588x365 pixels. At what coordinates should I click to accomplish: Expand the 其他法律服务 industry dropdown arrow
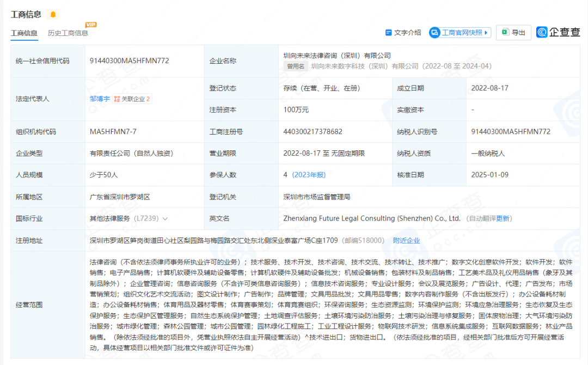pyautogui.click(x=165, y=218)
